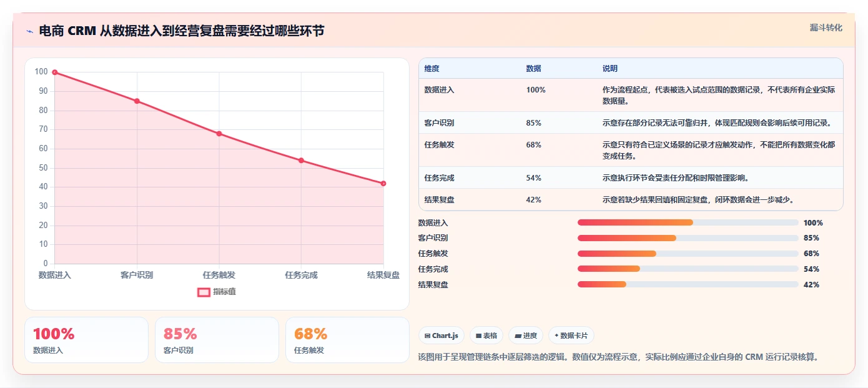Open the 85% 客户识别 stat card
This screenshot has height=388, width=868.
tap(217, 340)
